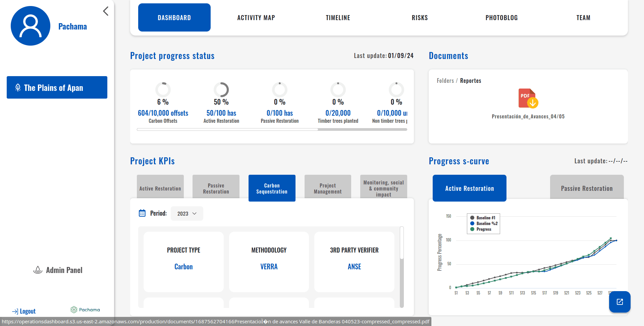
Task: Click the Timber trees planted progress ring
Action: pyautogui.click(x=338, y=90)
